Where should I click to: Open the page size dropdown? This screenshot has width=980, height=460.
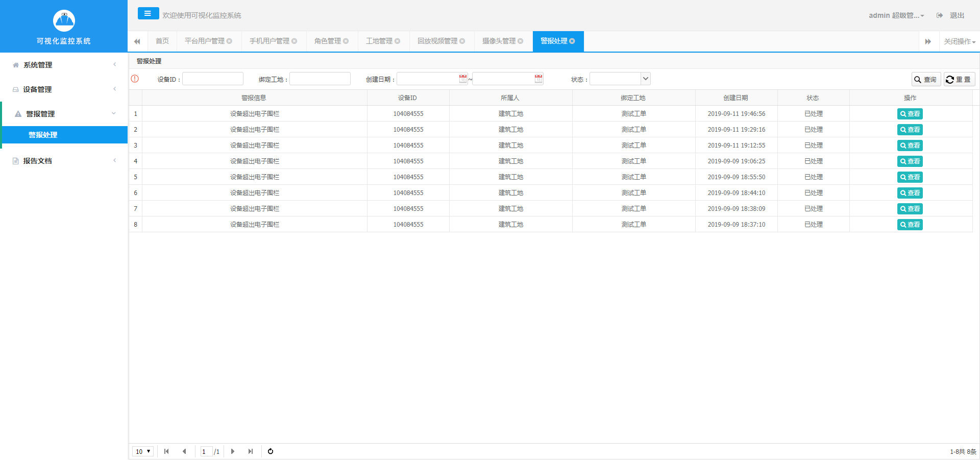click(143, 451)
